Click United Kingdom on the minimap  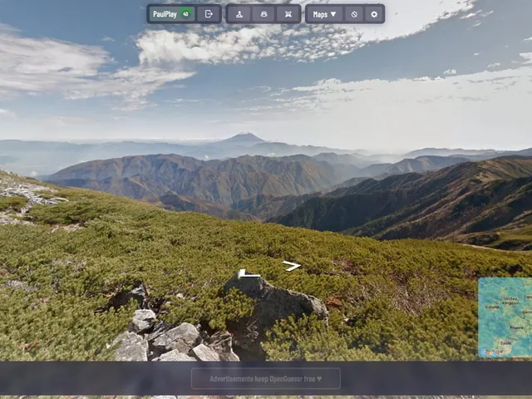tap(510, 301)
